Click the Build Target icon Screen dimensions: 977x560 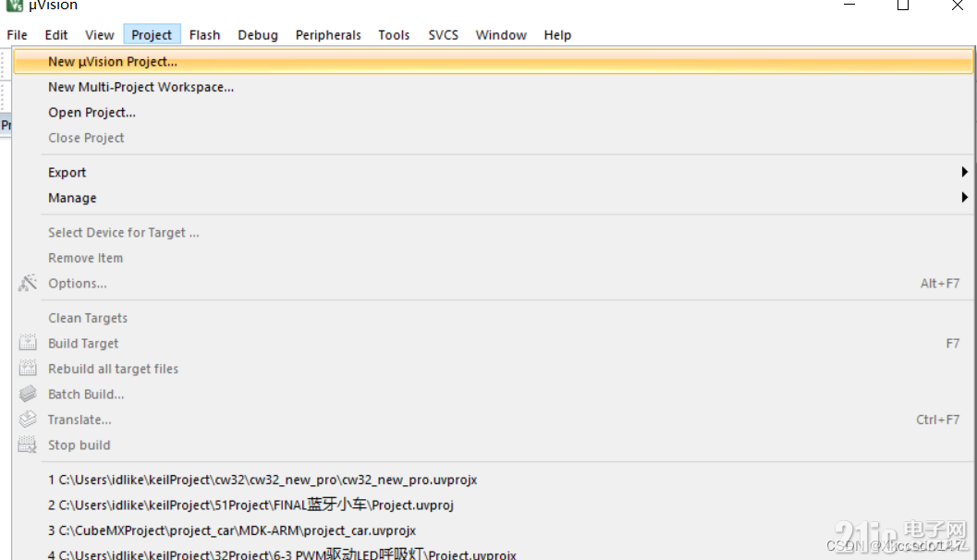coord(28,343)
